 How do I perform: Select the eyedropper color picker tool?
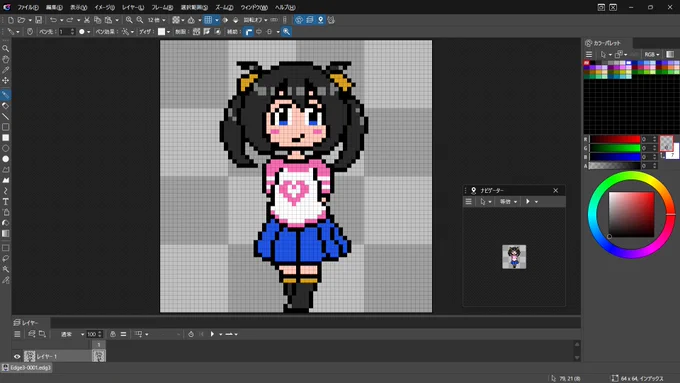click(6, 70)
